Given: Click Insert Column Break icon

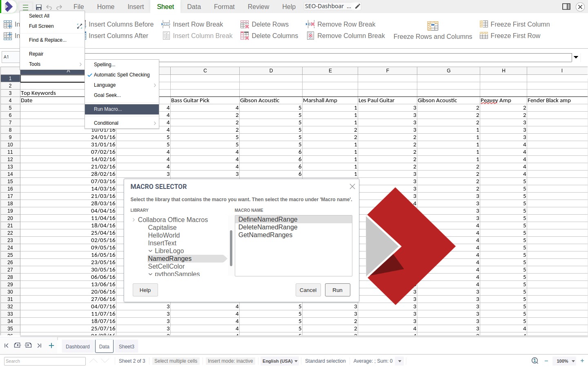Looking at the screenshot, I should 166,36.
